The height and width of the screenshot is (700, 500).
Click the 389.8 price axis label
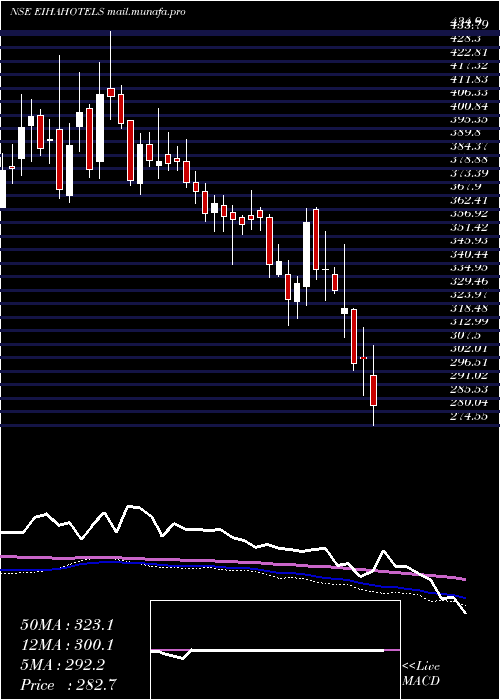[x=465, y=133]
